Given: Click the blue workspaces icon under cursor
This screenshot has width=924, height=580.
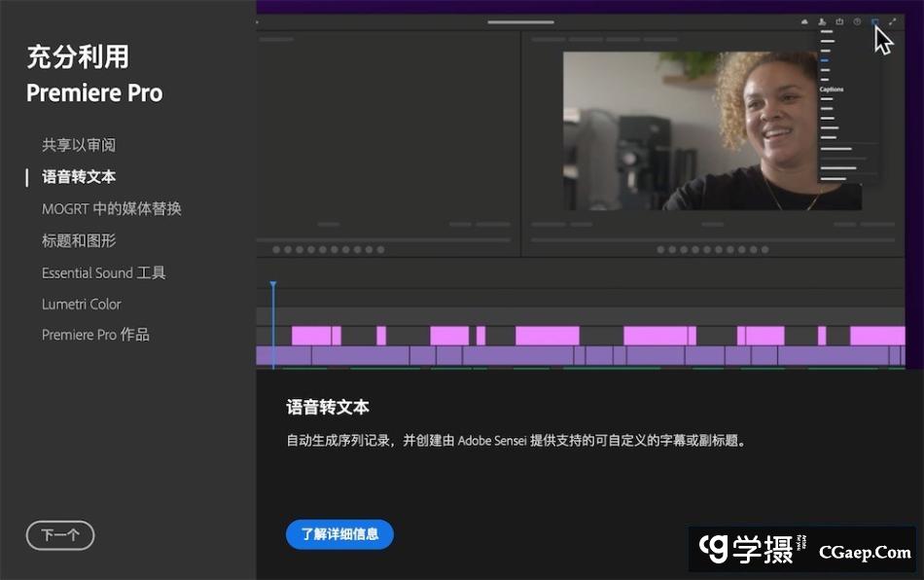Looking at the screenshot, I should [874, 21].
